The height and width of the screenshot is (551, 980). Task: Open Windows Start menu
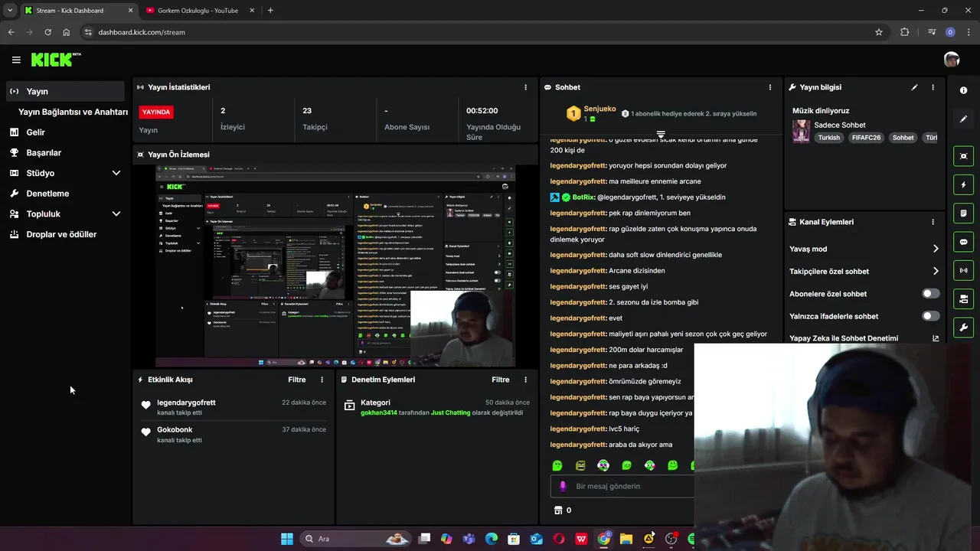tap(286, 539)
